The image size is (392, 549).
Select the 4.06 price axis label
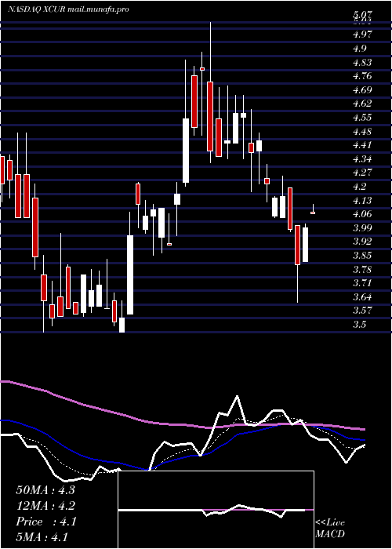[364, 214]
